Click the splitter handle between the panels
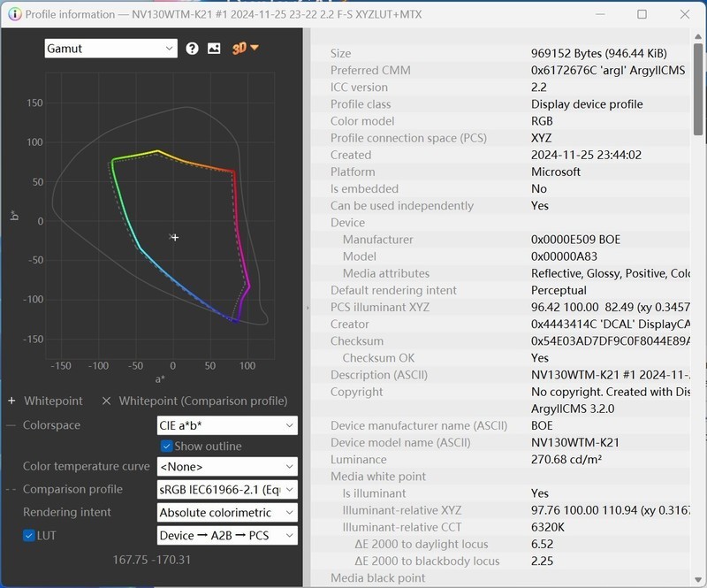This screenshot has height=588, width=707. tap(307, 308)
